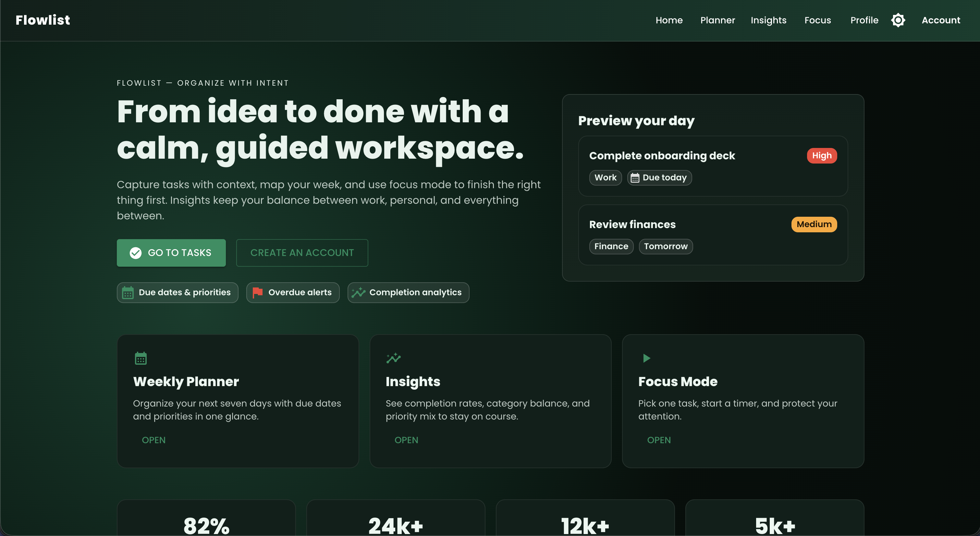Viewport: 980px width, 536px height.
Task: Click the Go to Tasks button
Action: tap(171, 253)
